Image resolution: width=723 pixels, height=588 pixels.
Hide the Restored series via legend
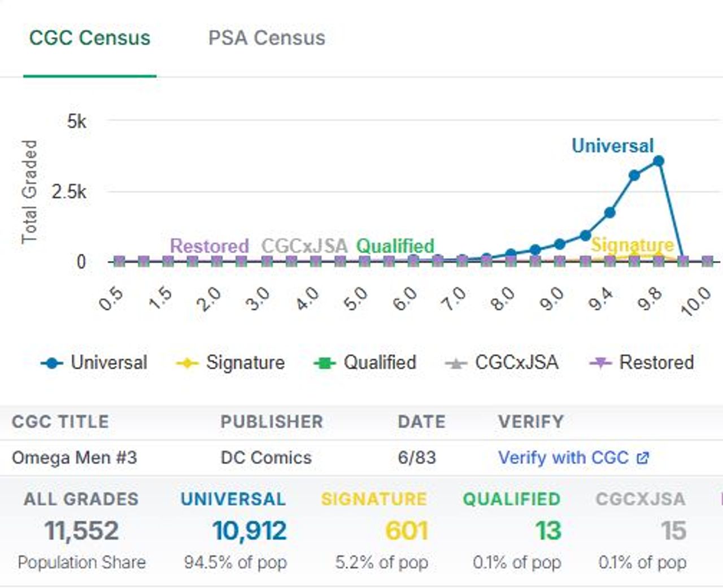click(x=656, y=363)
